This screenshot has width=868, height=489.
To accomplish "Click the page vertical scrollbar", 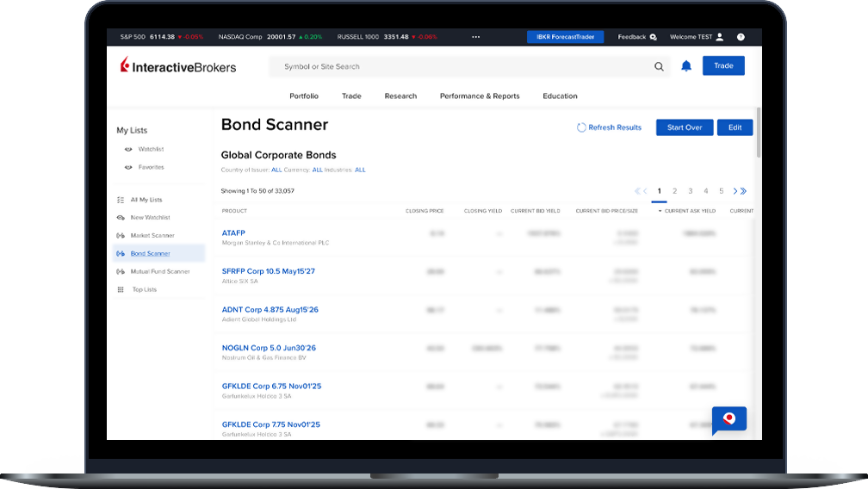I will pos(758,133).
